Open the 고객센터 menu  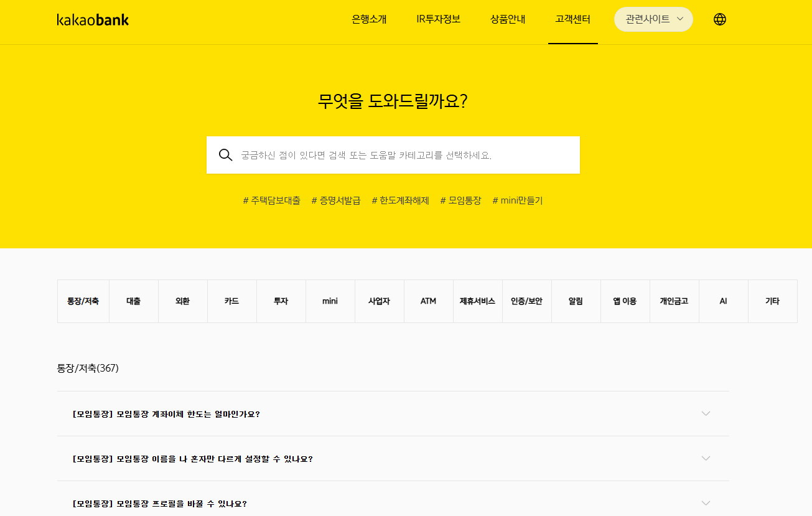pos(572,19)
